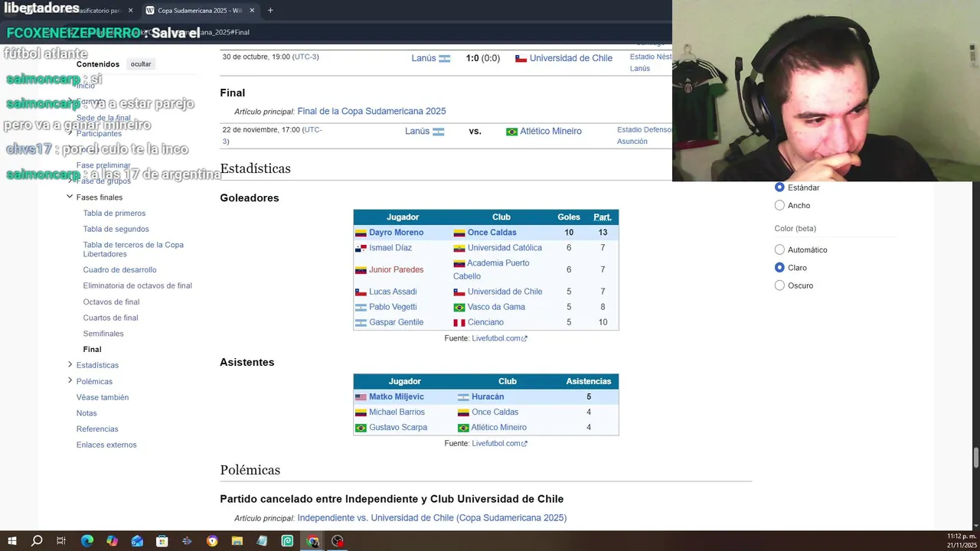Open Windows taskbar search
Screen dimensions: 980x551
[x=37, y=541]
